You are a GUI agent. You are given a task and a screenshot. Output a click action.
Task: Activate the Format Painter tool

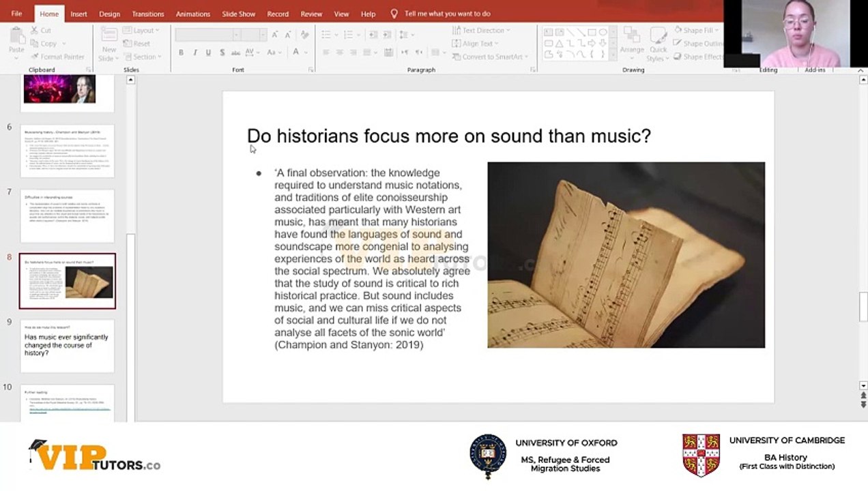click(x=58, y=57)
